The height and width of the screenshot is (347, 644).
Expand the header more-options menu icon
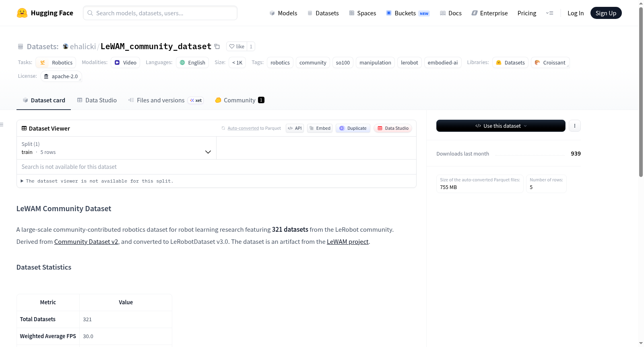click(549, 13)
